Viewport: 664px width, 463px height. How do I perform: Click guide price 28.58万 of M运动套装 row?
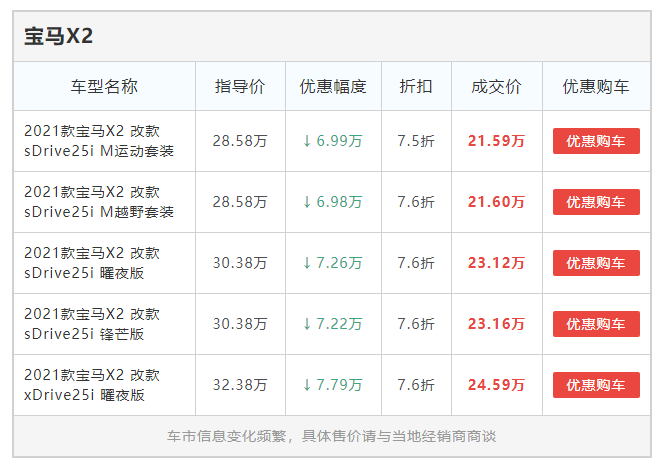pyautogui.click(x=240, y=141)
